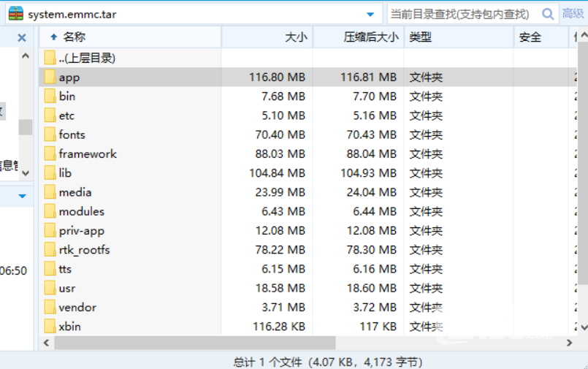The image size is (588, 369).
Task: Select the modules folder name
Action: [82, 211]
